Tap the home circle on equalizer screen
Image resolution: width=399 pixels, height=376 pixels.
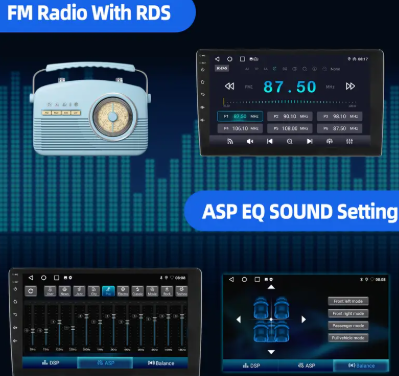pyautogui.click(x=44, y=278)
